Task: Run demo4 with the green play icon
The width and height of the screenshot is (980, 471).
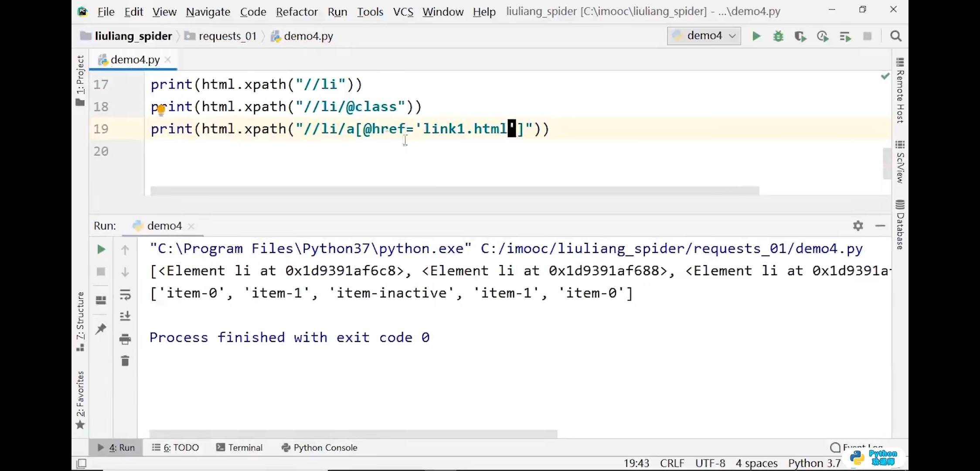Action: pos(756,36)
